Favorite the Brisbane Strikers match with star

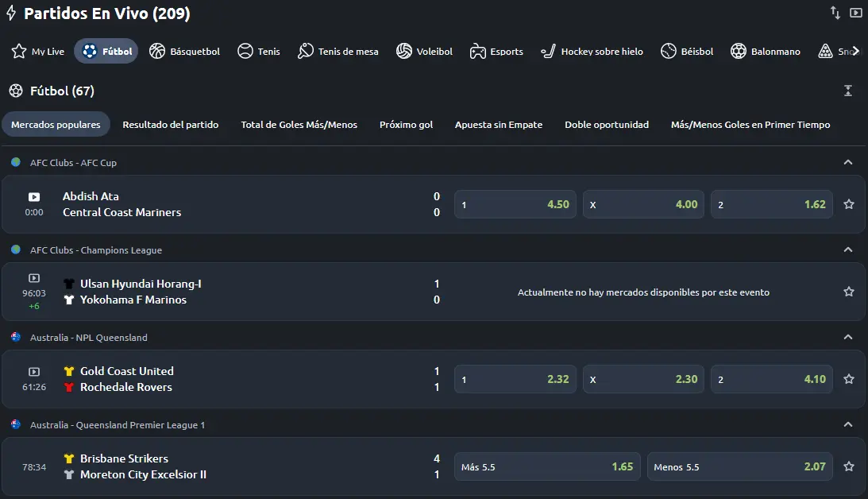tap(849, 467)
